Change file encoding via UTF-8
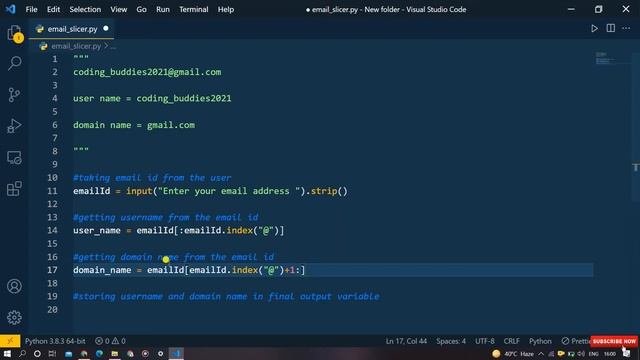 pyautogui.click(x=484, y=341)
